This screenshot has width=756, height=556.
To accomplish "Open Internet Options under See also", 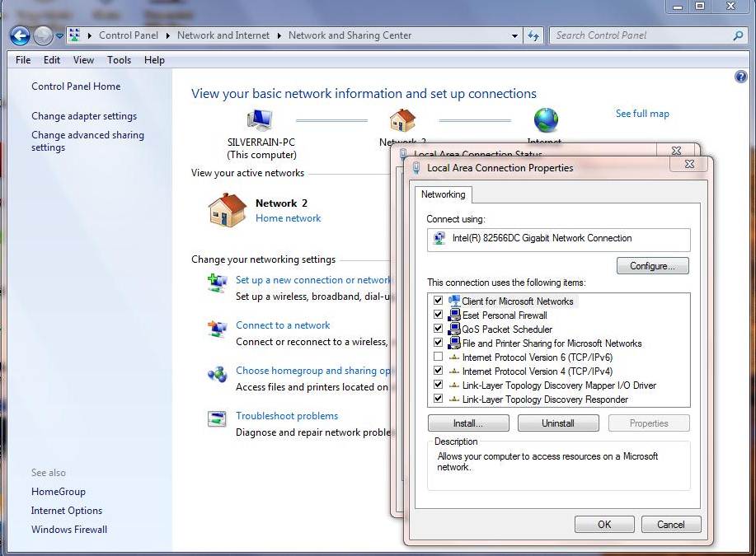I will (67, 510).
